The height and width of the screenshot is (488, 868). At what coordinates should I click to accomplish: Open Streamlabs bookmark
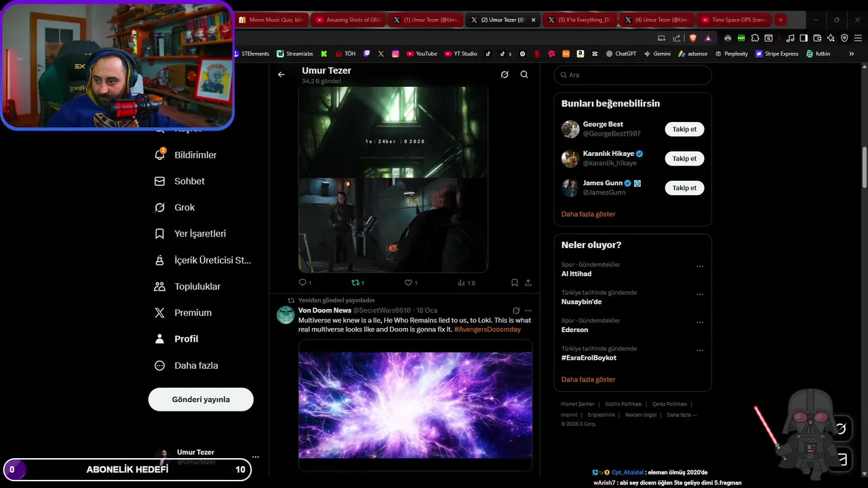pyautogui.click(x=296, y=54)
